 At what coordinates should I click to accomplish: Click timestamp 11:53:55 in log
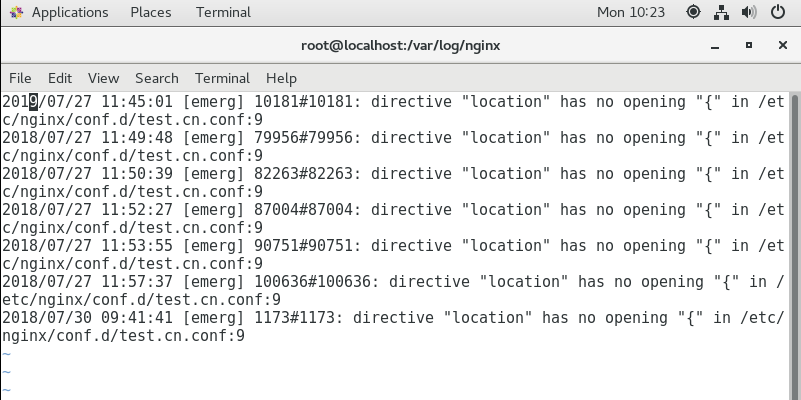(137, 246)
